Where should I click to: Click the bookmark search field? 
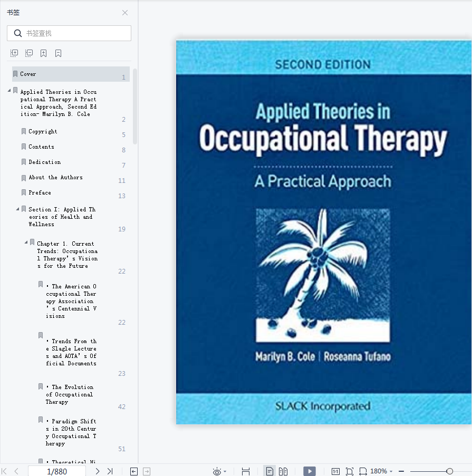coord(69,33)
